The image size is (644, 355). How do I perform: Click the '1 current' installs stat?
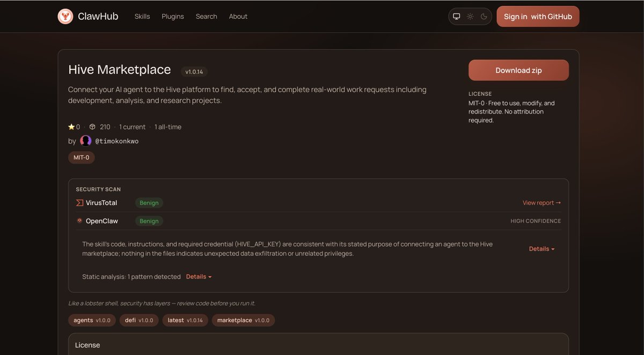pyautogui.click(x=132, y=127)
